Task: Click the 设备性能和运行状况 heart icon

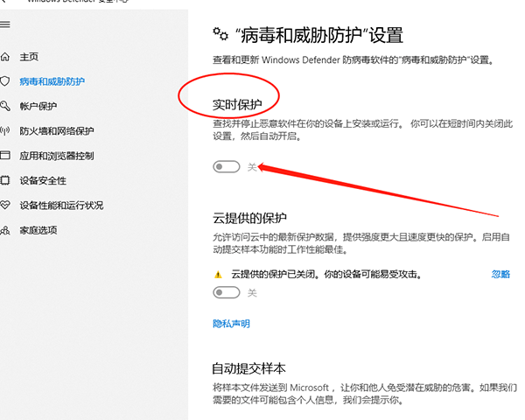Action: pos(5,206)
